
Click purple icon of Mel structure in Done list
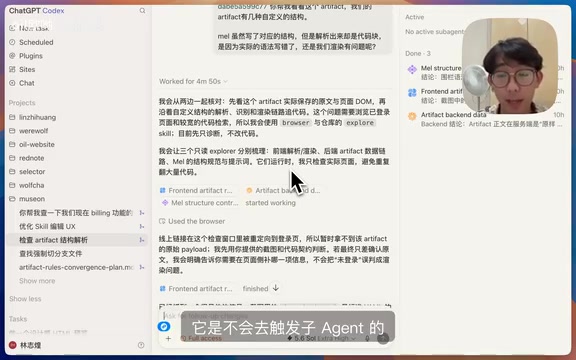coord(412,69)
